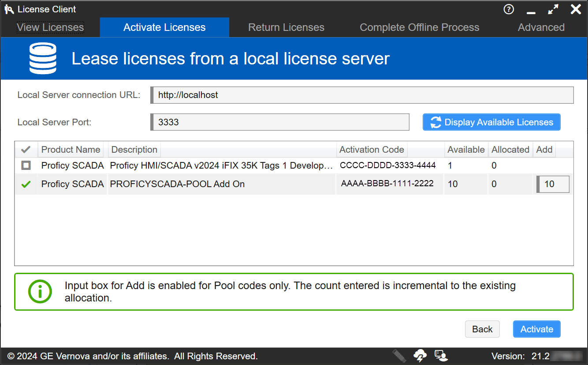
Task: Go to Complete Offline Process tab
Action: coord(419,27)
